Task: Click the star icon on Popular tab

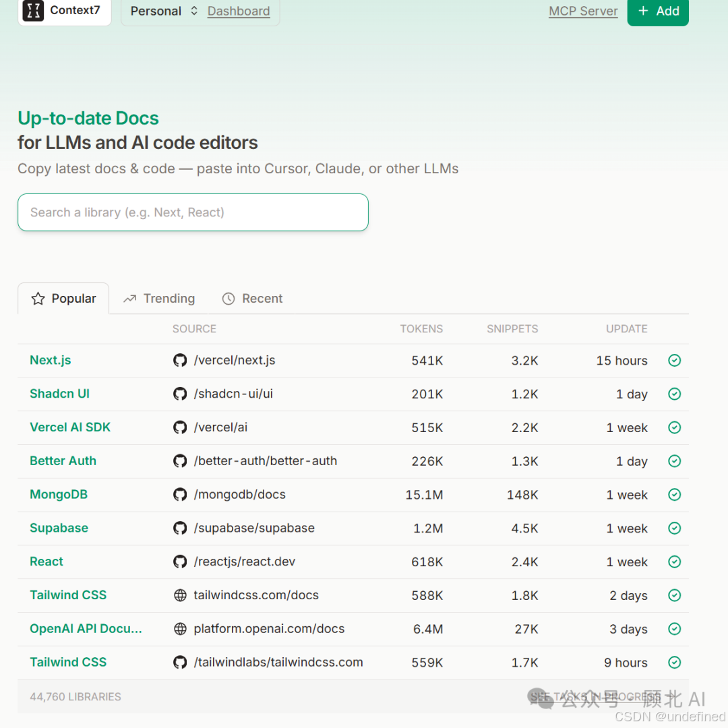Action: coord(38,298)
